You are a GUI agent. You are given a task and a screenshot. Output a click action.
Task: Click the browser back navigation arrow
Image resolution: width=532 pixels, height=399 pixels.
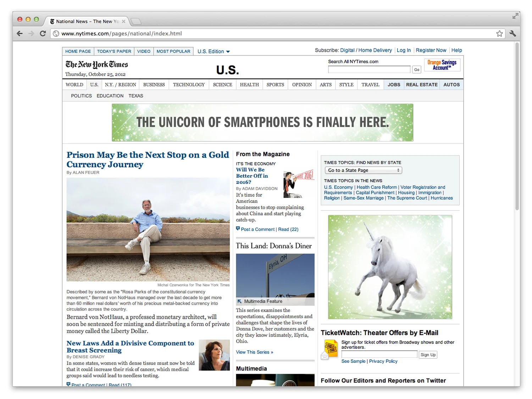click(20, 33)
